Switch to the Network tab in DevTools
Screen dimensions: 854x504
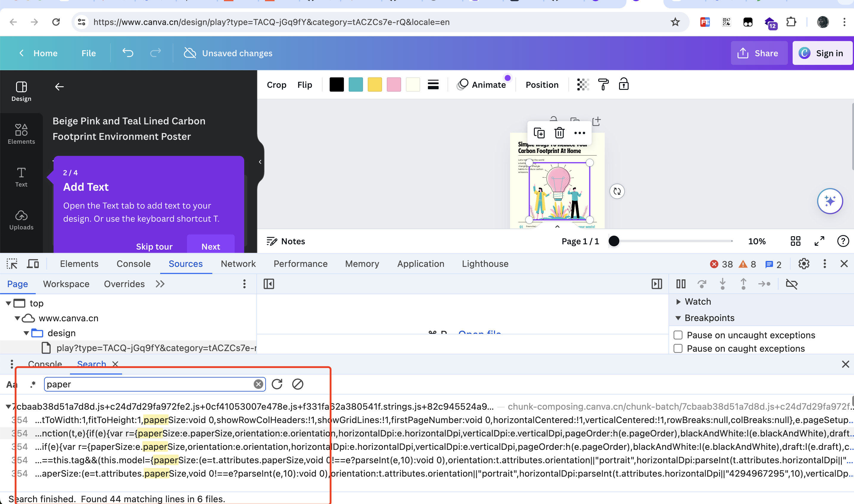pyautogui.click(x=238, y=263)
